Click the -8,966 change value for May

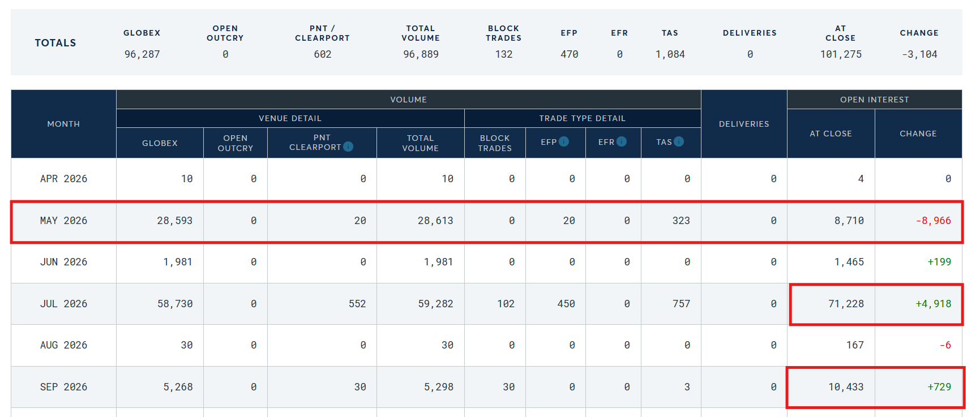coord(933,221)
